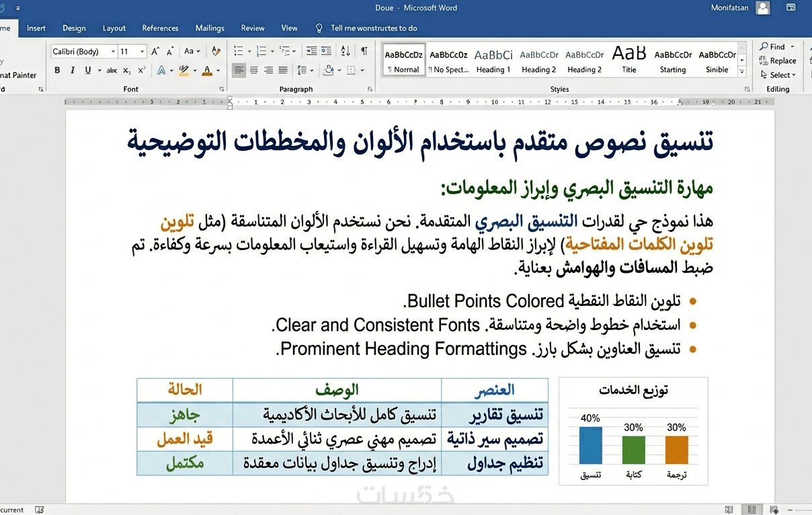
Task: Switch to Web Layout view in status bar
Action: (x=774, y=510)
